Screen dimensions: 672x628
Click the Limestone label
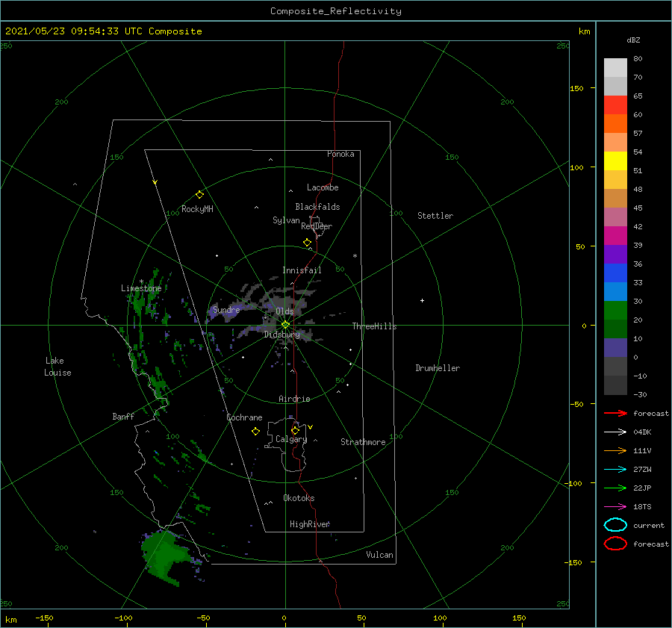pos(141,288)
